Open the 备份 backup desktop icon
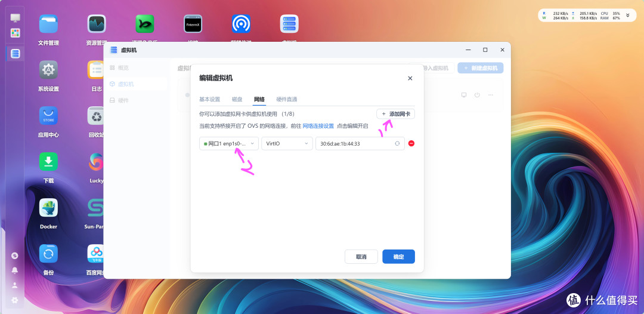This screenshot has width=644, height=314. pos(48,254)
